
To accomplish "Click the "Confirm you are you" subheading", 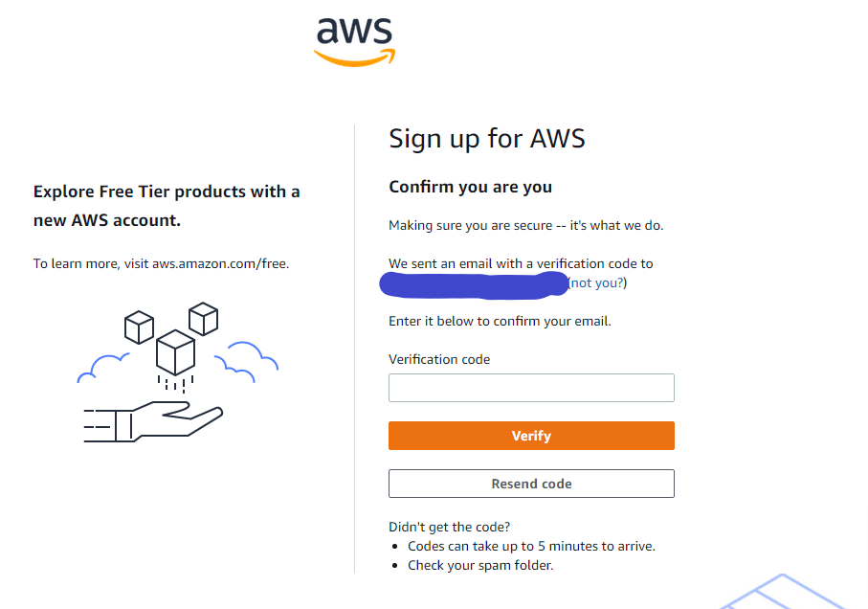I will [471, 187].
